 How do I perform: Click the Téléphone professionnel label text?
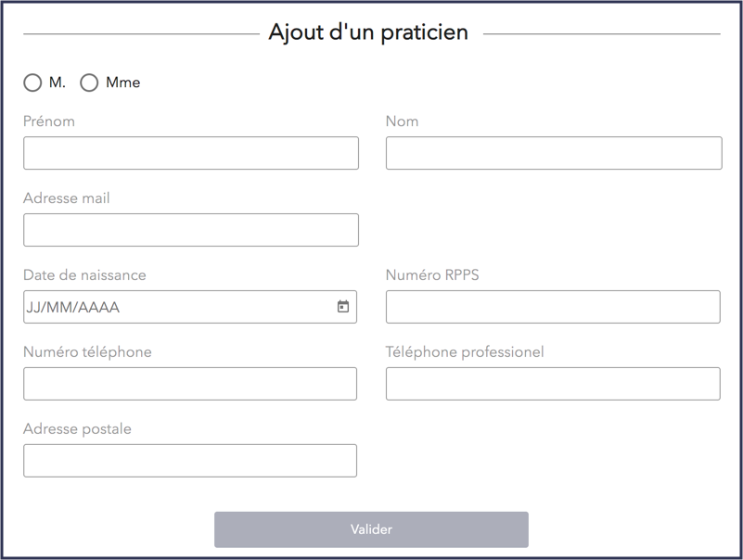465,352
